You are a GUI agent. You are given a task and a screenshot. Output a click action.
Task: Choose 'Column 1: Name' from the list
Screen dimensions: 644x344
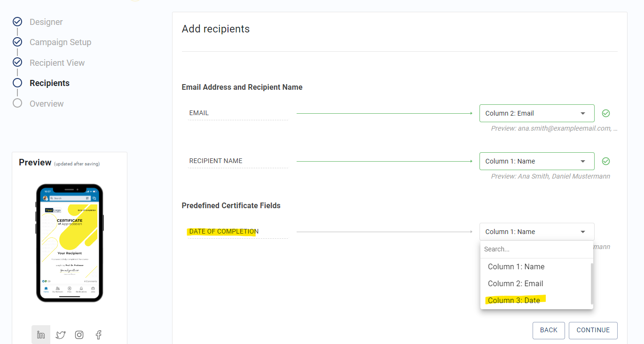516,266
